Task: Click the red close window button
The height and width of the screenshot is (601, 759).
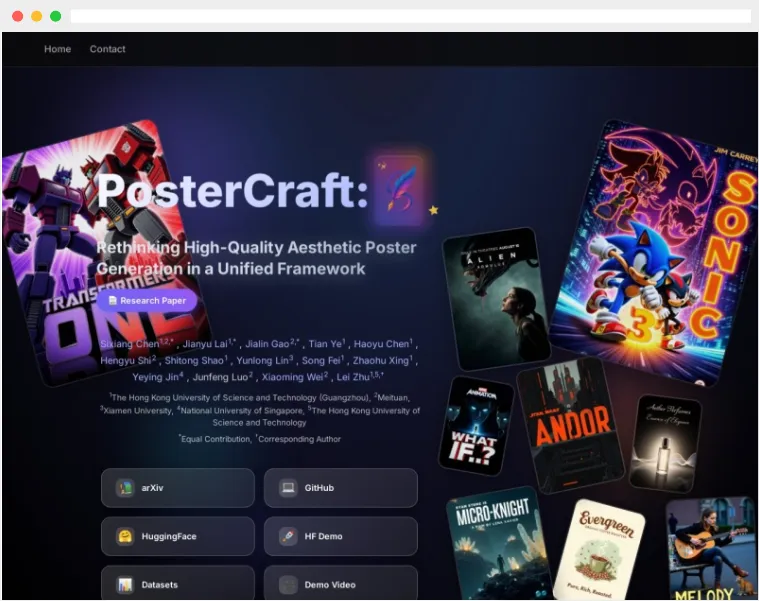Action: [17, 16]
